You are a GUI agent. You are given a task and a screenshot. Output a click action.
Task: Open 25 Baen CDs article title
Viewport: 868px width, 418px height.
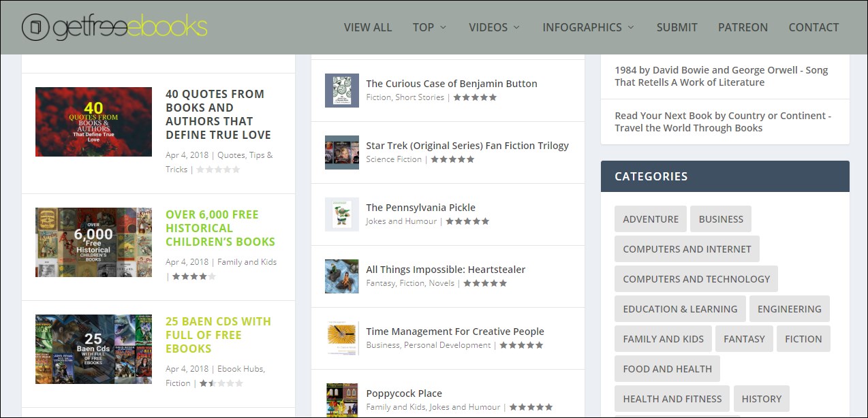218,335
